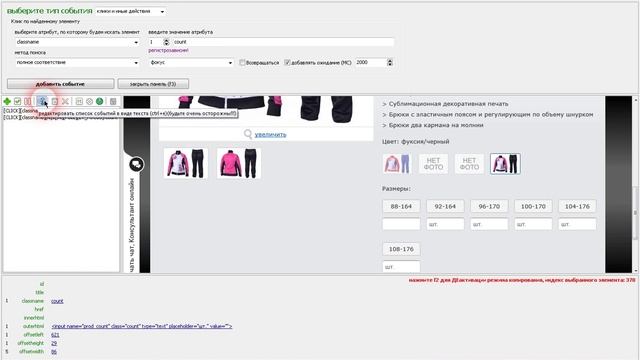Screen dimensions: 640x360
Task: Click the quantity field under 108-176
Action: [401, 267]
